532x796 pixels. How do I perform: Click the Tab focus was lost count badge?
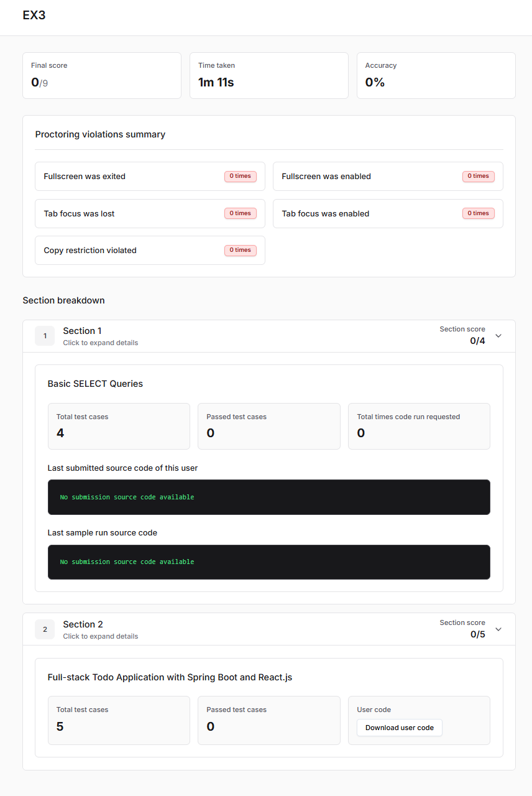(240, 213)
